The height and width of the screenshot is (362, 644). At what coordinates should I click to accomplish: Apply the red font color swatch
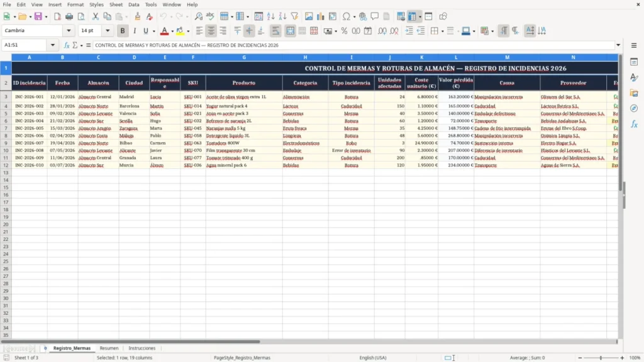(x=164, y=31)
